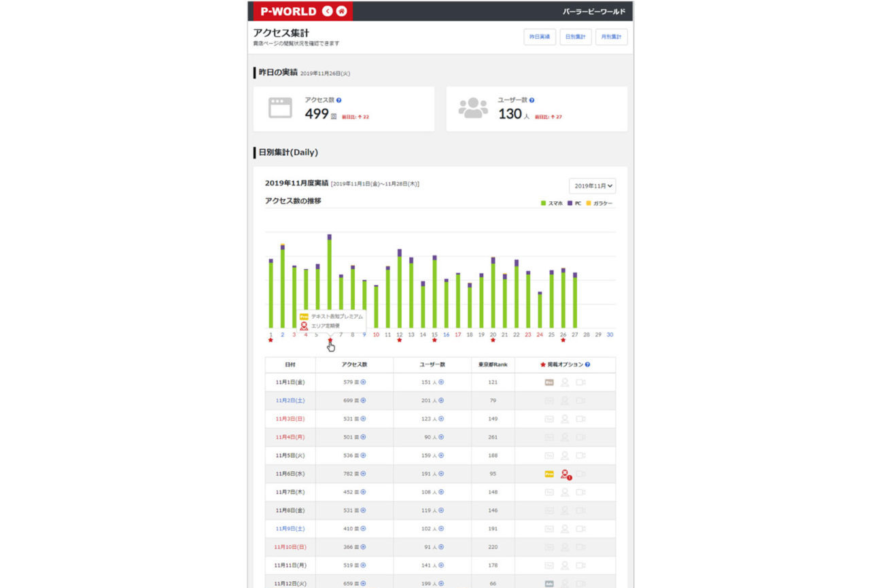
Task: Open help icon next to 掲載オプション header
Action: [587, 364]
